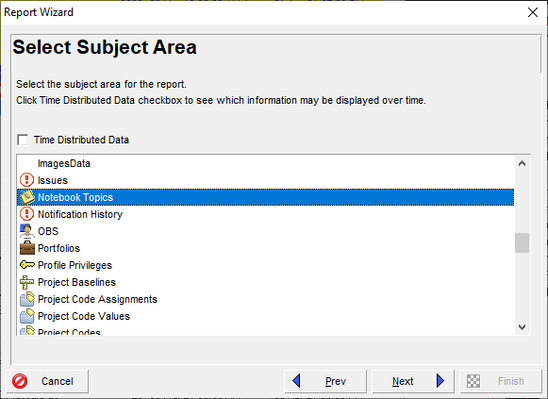Click the Cancel button
Screen dimensions: 548x399
pyautogui.click(x=47, y=381)
